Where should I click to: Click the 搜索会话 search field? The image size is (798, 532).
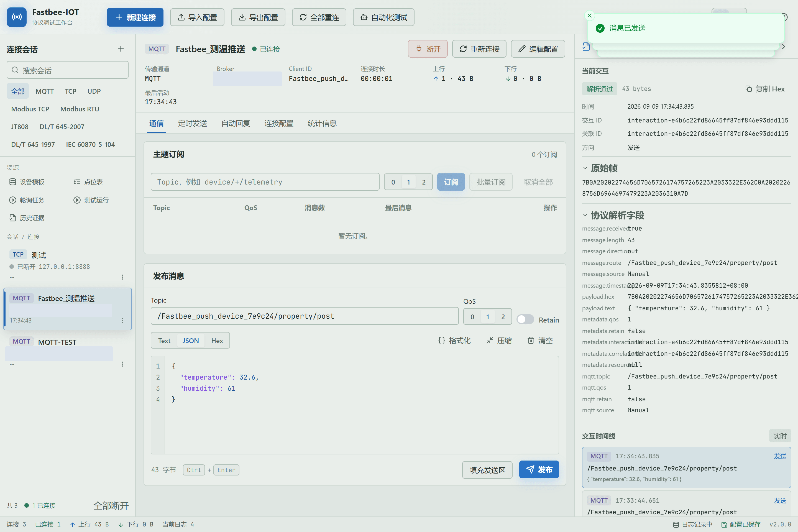coord(68,70)
